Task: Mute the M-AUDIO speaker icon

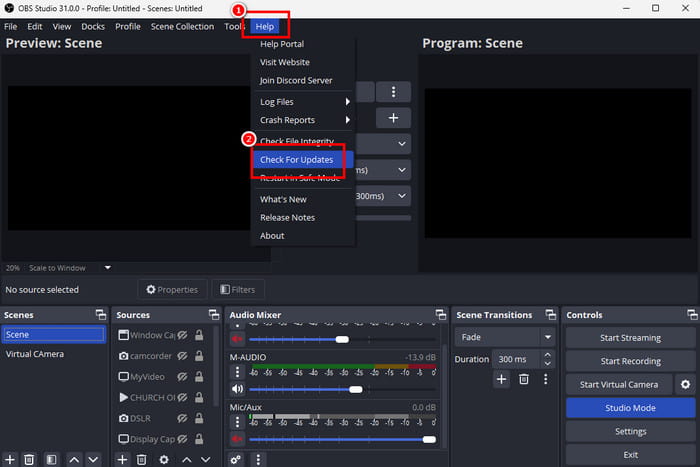Action: pyautogui.click(x=237, y=389)
